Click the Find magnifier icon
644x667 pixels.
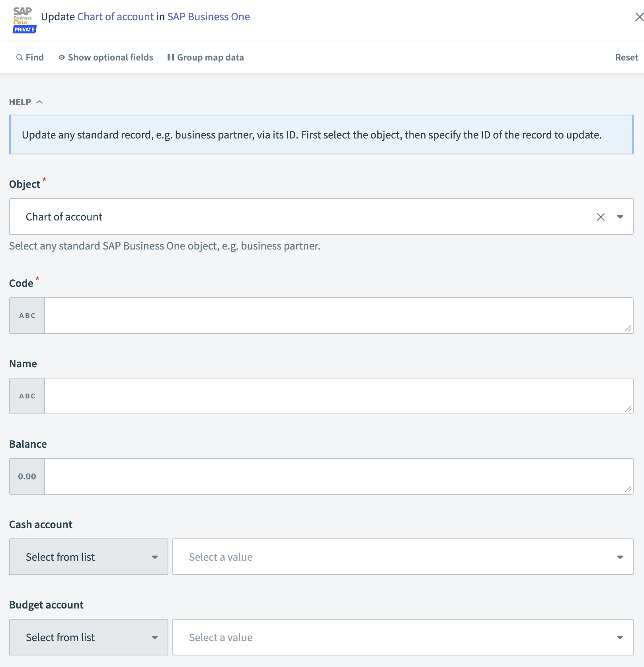(19, 57)
